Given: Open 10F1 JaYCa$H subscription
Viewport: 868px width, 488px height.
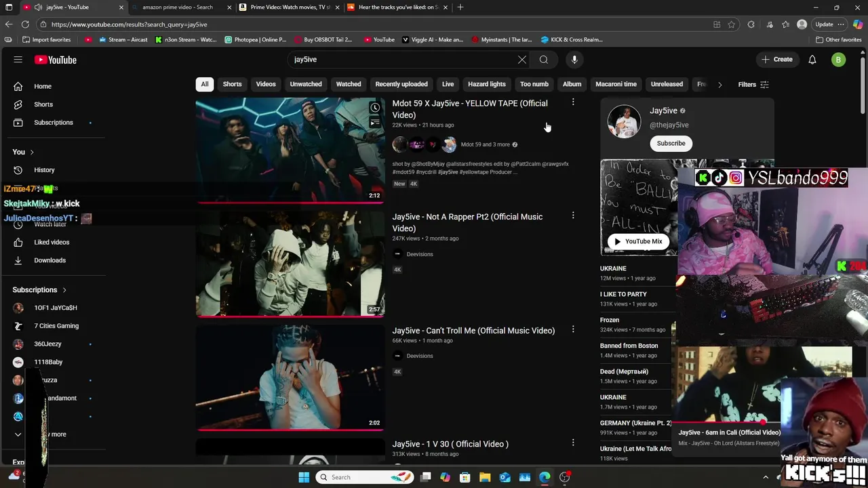Looking at the screenshot, I should 54,308.
